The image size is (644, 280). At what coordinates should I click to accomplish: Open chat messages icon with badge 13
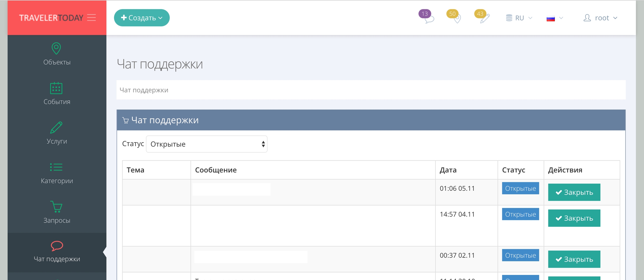[x=428, y=18]
